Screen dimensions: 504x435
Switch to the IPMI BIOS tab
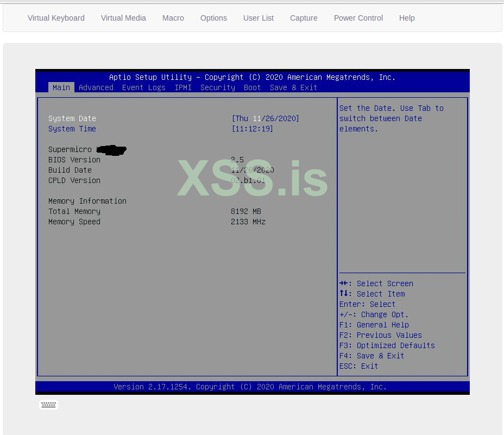tap(183, 87)
